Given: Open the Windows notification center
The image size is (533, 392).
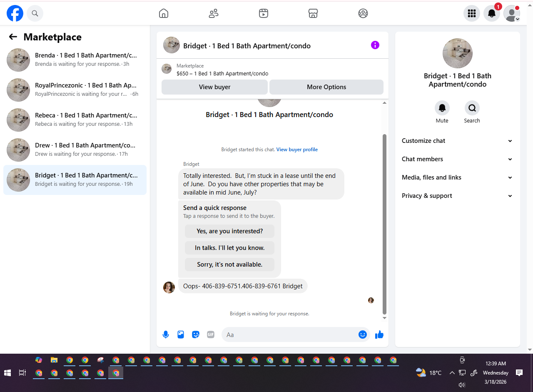Looking at the screenshot, I should point(519,373).
